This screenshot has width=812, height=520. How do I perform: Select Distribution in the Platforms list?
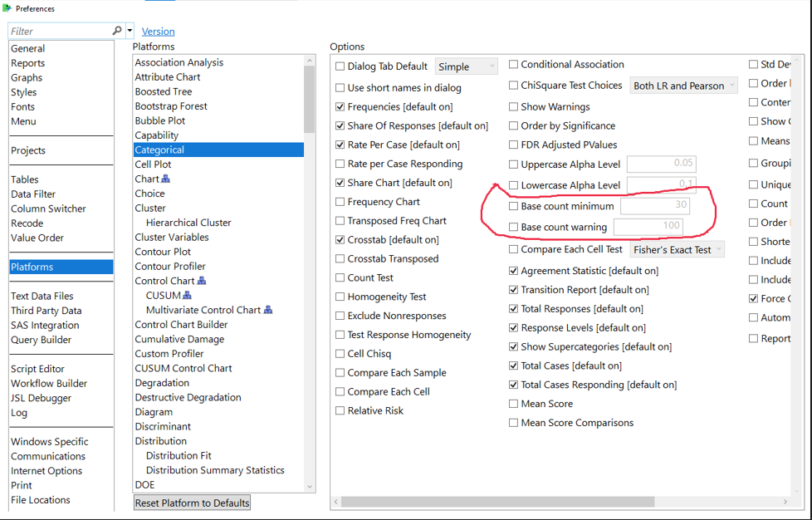pos(161,441)
